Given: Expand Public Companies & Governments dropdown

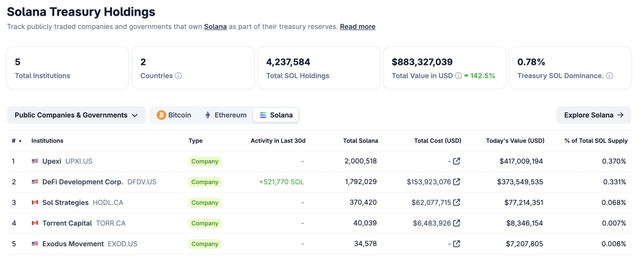Looking at the screenshot, I should point(76,115).
